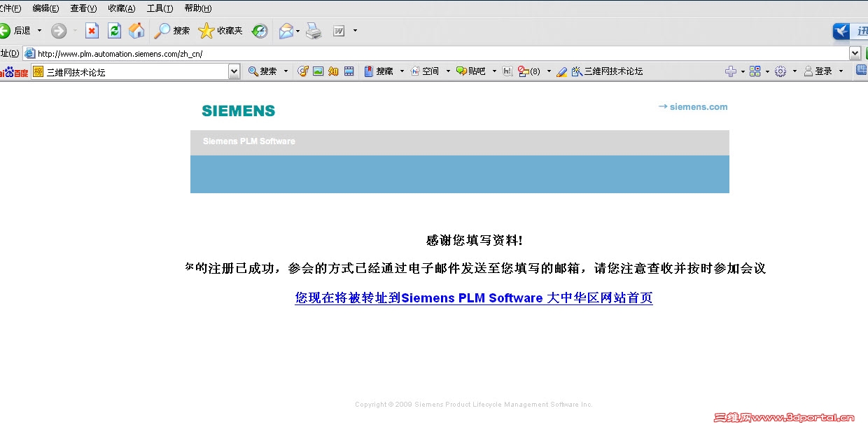Click the SIEMENS logo
This screenshot has width=868, height=427.
(238, 111)
